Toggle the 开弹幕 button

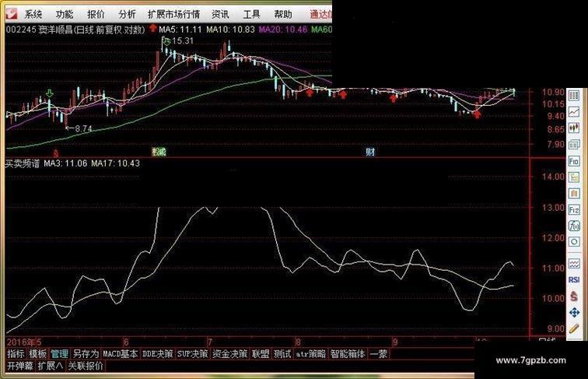(x=20, y=366)
